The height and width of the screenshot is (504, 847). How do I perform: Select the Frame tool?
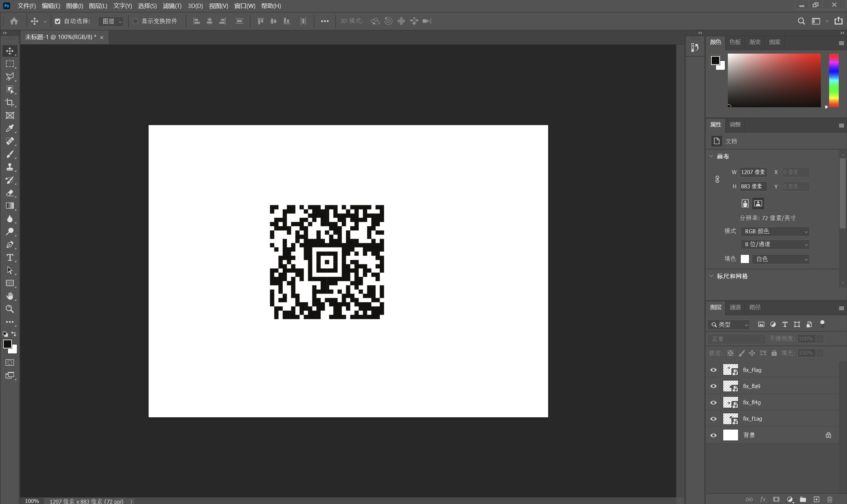pyautogui.click(x=10, y=115)
